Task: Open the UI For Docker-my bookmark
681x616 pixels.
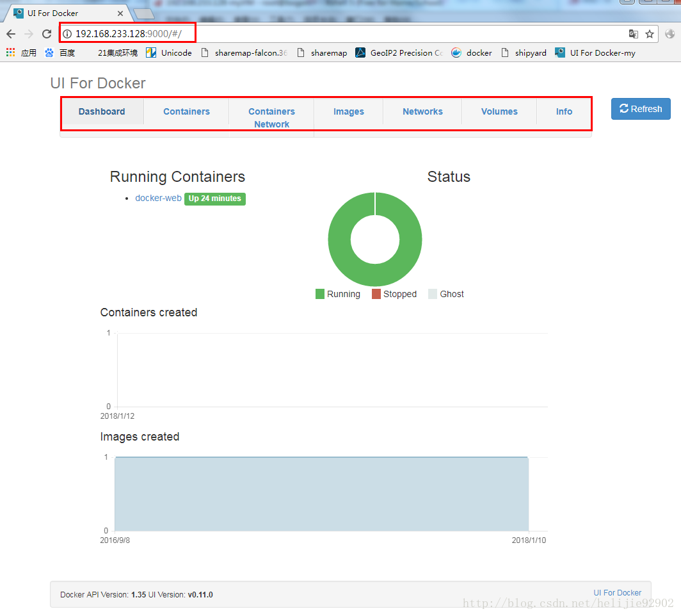Action: click(x=595, y=53)
